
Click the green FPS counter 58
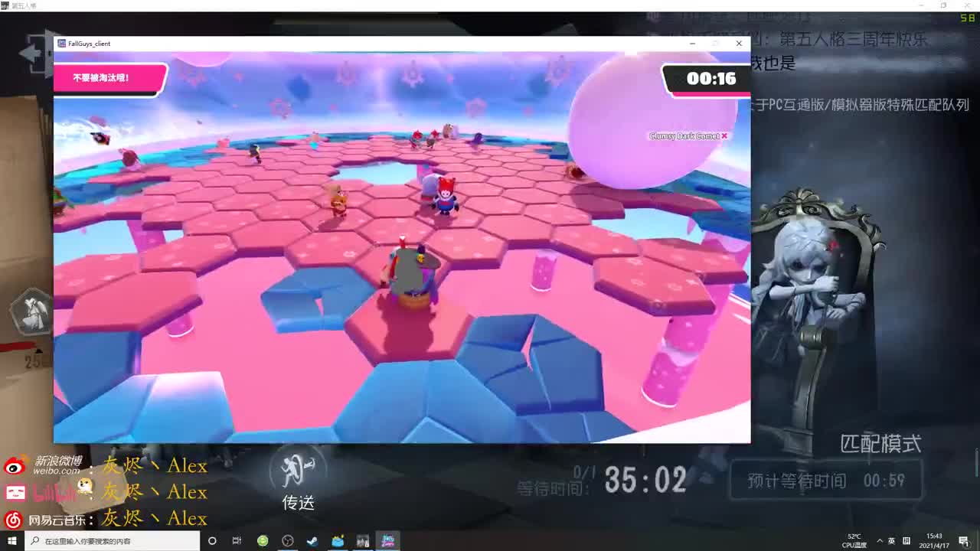(x=968, y=18)
